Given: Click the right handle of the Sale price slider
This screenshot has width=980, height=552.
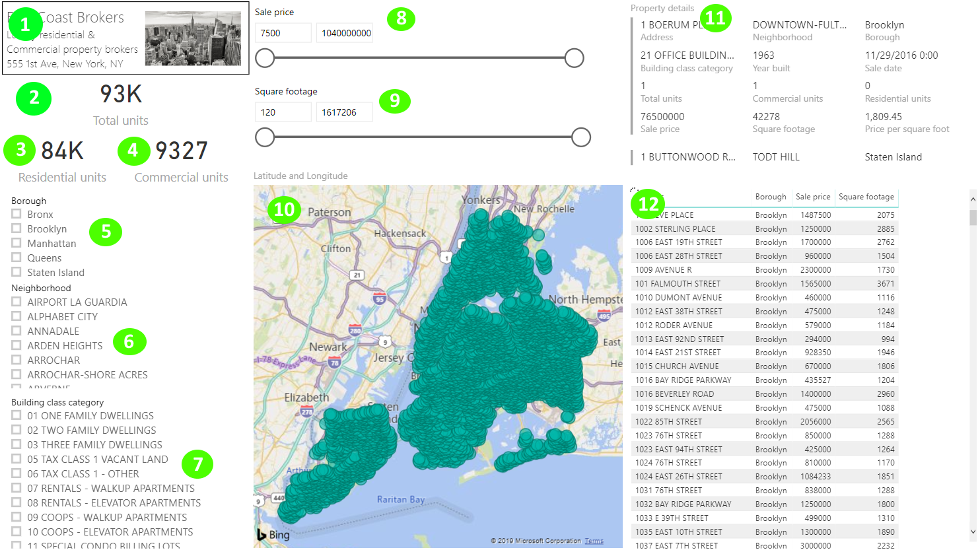Looking at the screenshot, I should pos(574,58).
